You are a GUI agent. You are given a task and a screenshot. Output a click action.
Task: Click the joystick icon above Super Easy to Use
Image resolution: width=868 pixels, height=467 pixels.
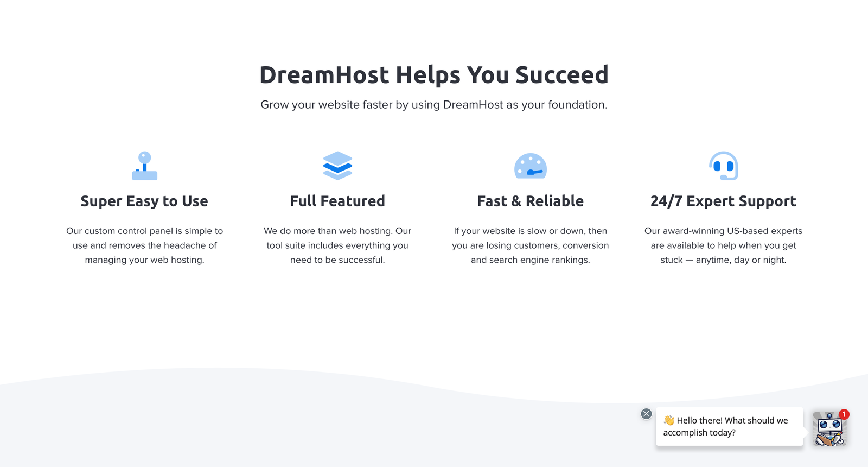pos(144,166)
